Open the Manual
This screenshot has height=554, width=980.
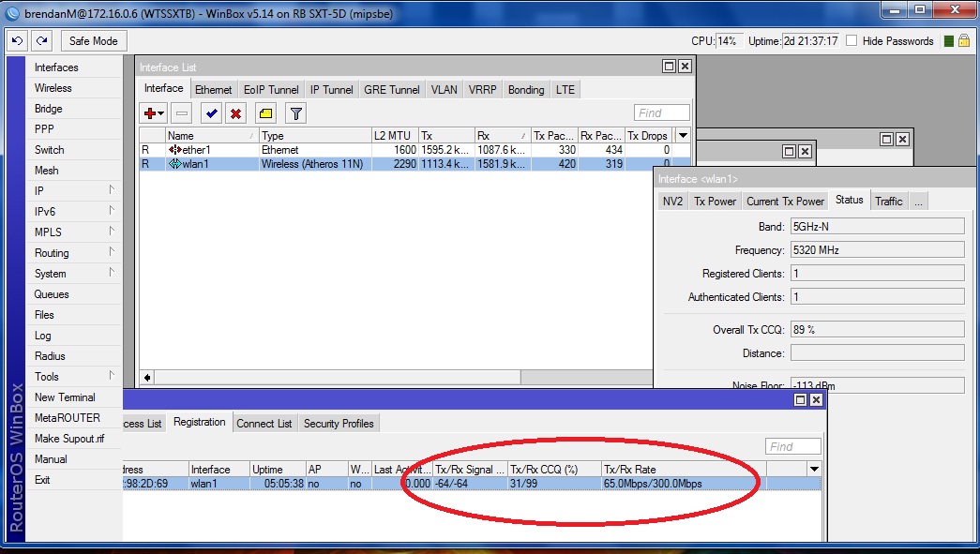click(51, 459)
